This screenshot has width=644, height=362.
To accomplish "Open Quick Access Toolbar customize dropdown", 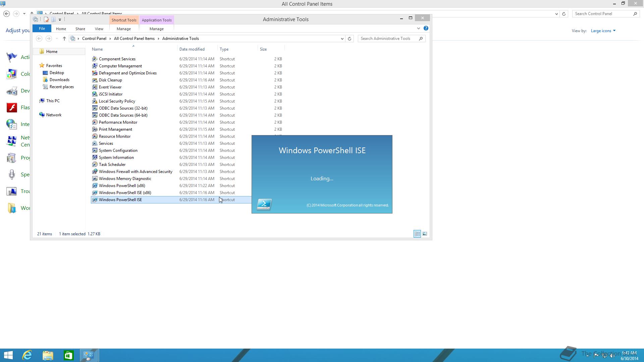I will coord(60,19).
